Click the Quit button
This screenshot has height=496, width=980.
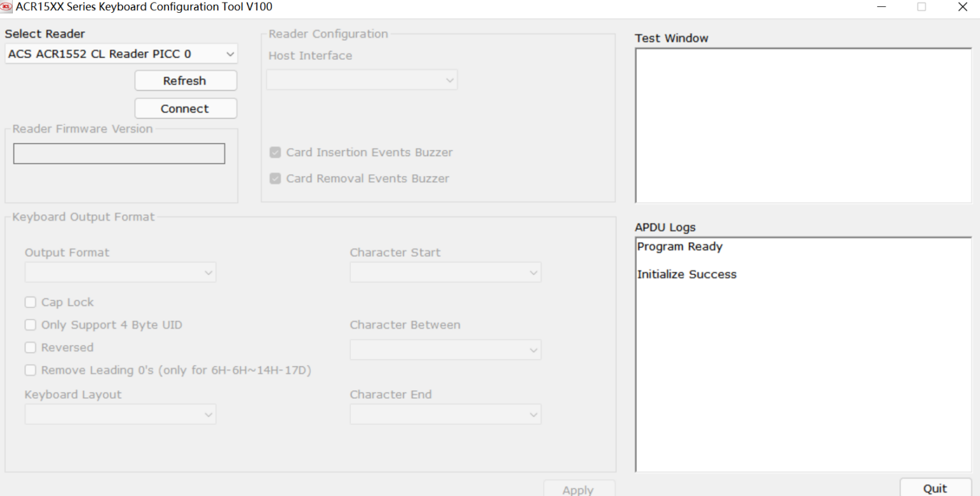point(935,488)
